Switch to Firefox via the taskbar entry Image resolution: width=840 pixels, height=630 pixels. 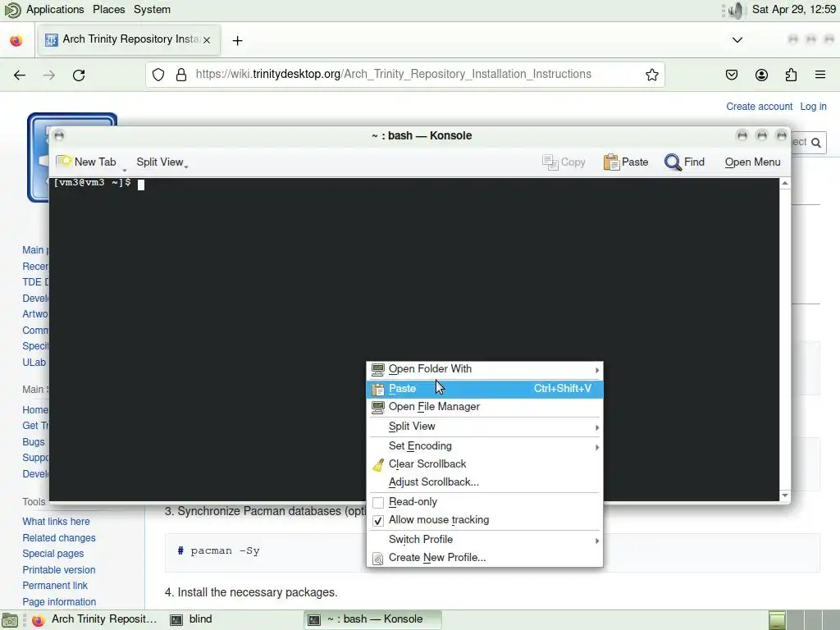(x=95, y=619)
